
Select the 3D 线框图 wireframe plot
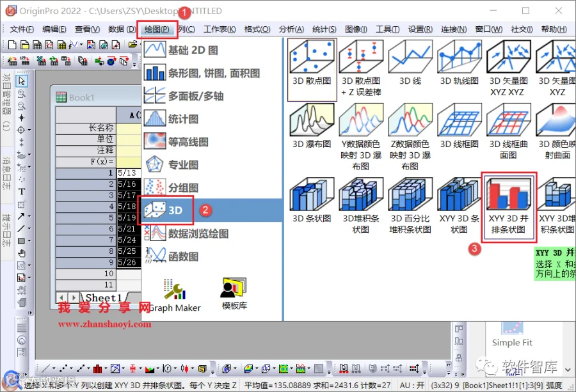point(459,127)
